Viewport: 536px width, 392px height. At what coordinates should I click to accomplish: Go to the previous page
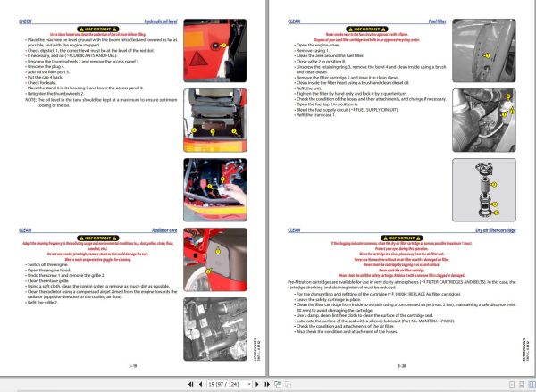(x=200, y=384)
